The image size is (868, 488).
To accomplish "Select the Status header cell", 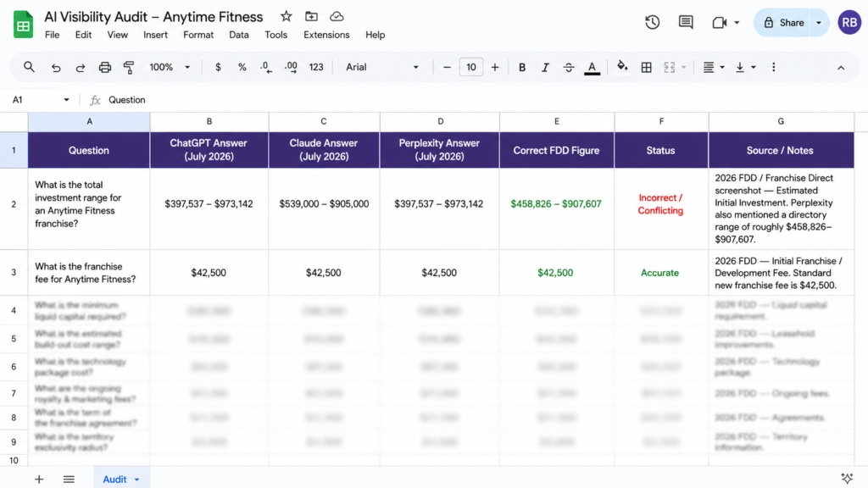I will pyautogui.click(x=661, y=150).
